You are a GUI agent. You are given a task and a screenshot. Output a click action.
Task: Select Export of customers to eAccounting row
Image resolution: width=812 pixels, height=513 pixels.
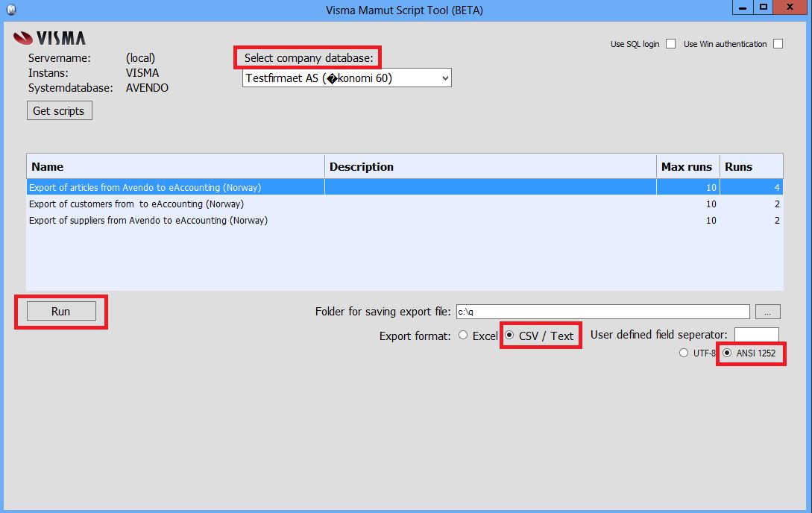click(x=404, y=204)
